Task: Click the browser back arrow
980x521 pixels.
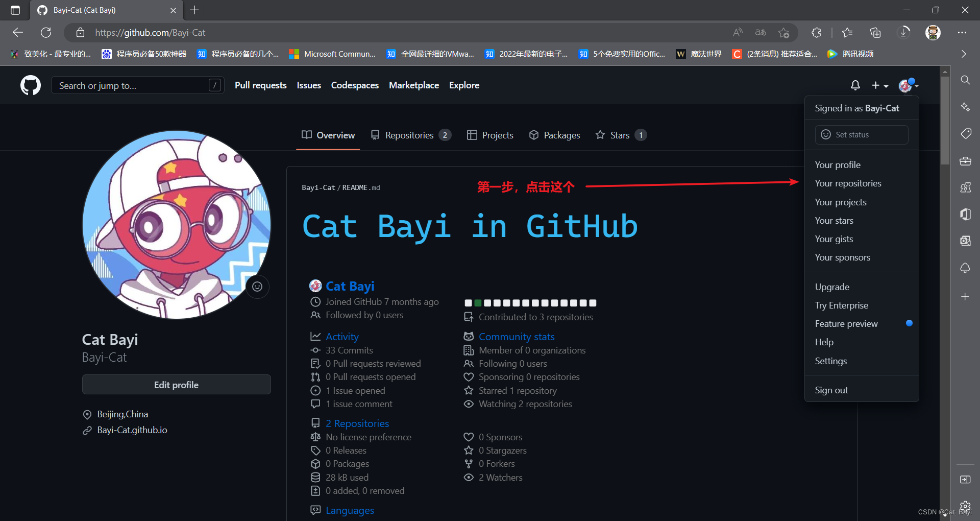Action: pyautogui.click(x=18, y=33)
